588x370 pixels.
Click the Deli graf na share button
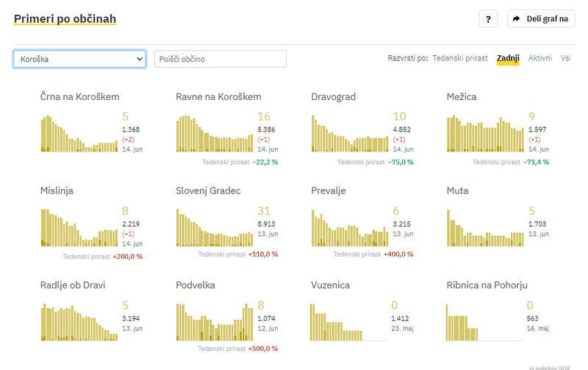[541, 19]
